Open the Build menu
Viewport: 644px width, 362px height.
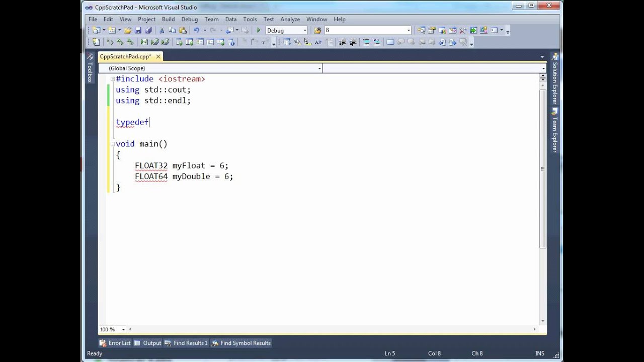[x=168, y=19]
